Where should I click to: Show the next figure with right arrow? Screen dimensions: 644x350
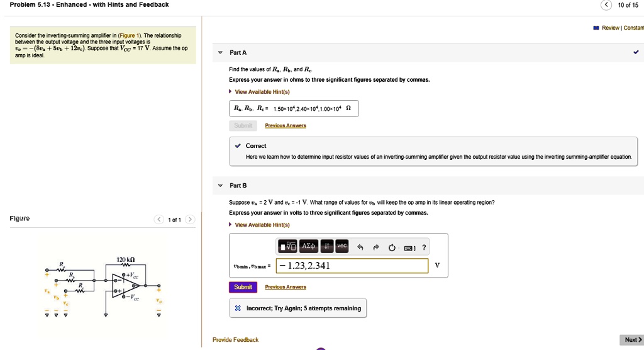(190, 220)
